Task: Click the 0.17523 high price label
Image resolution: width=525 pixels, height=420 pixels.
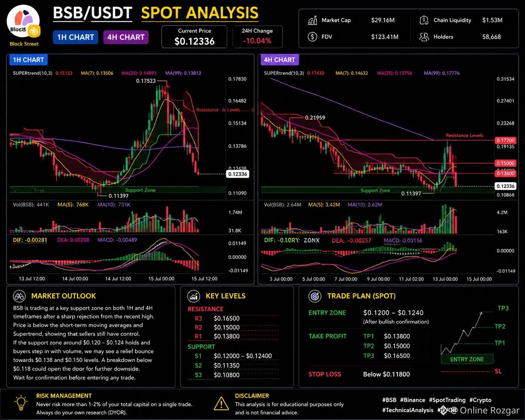Action: coord(146,81)
